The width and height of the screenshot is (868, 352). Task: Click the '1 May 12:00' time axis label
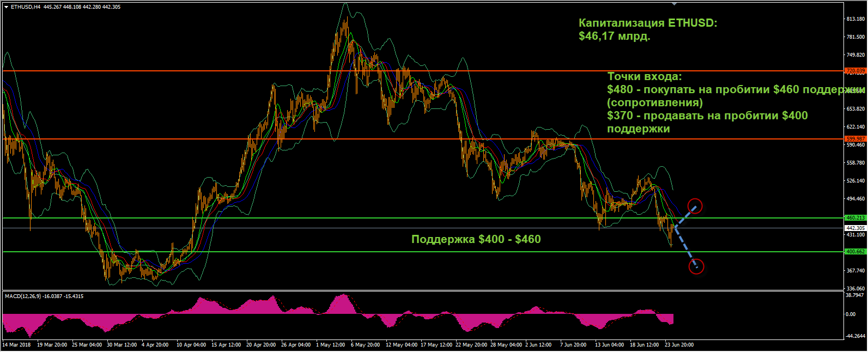pos(331,345)
